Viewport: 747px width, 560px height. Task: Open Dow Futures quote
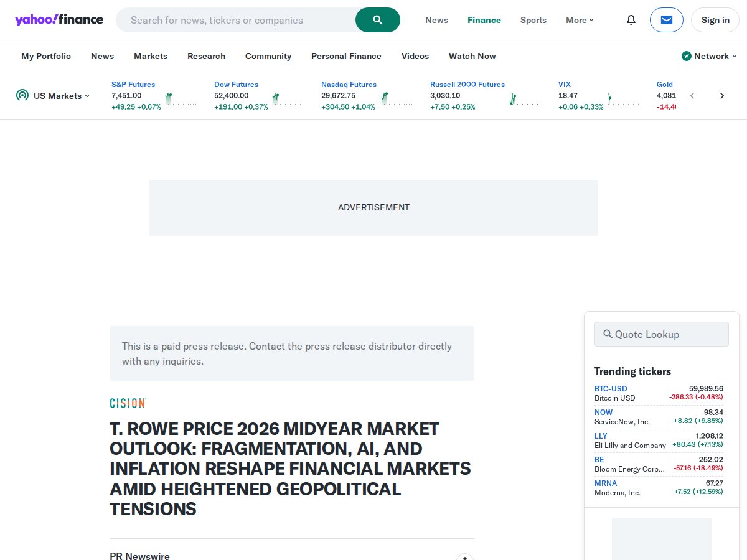click(x=236, y=85)
